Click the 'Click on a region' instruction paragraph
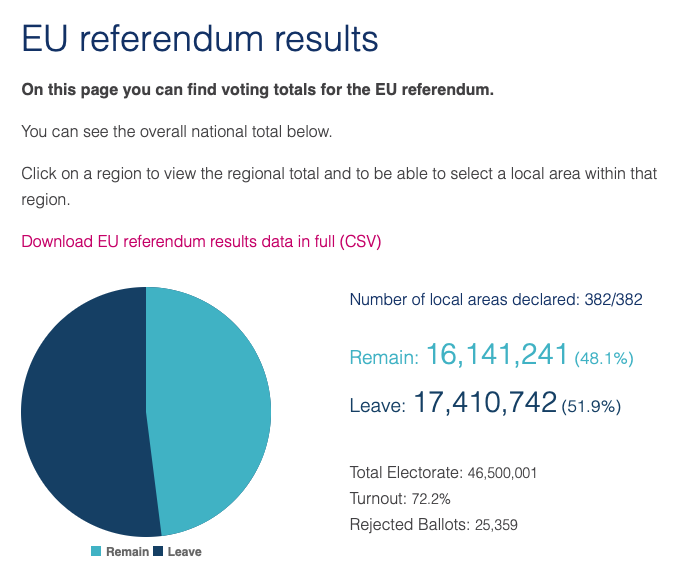 click(339, 173)
